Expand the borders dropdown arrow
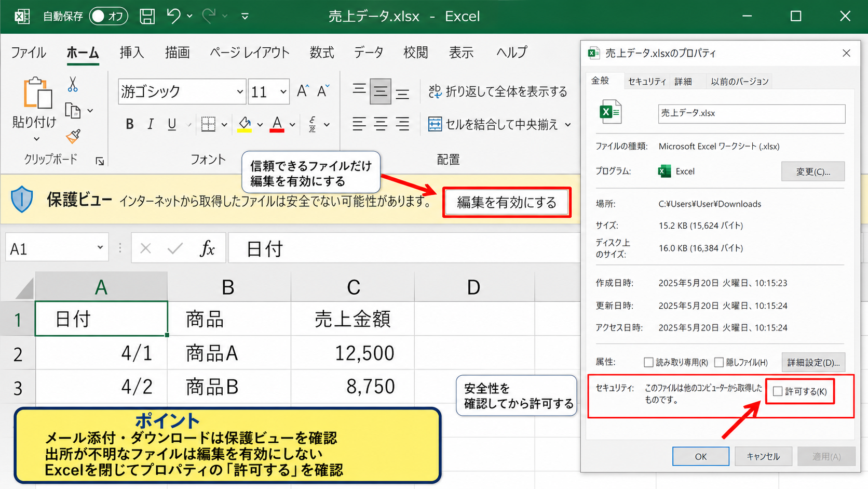868x489 pixels. point(224,125)
